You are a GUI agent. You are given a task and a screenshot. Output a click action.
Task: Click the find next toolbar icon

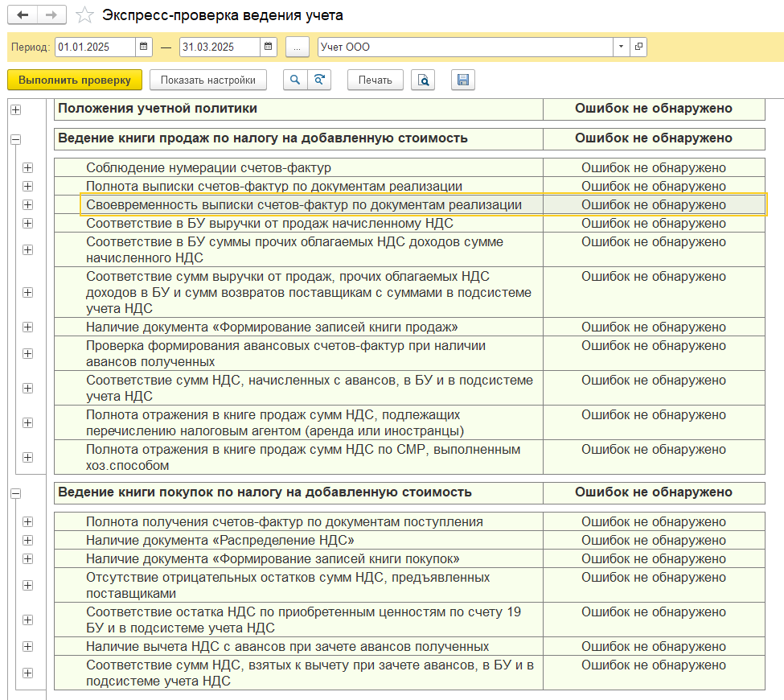(319, 80)
